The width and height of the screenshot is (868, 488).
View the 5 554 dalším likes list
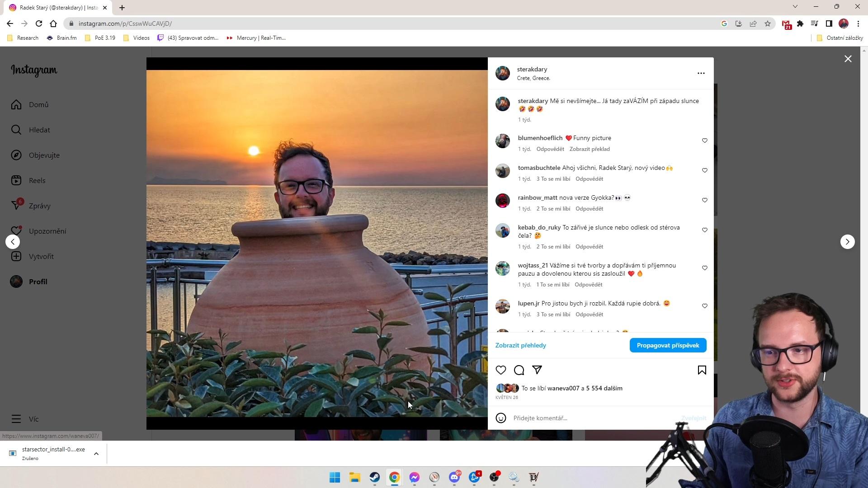click(604, 388)
